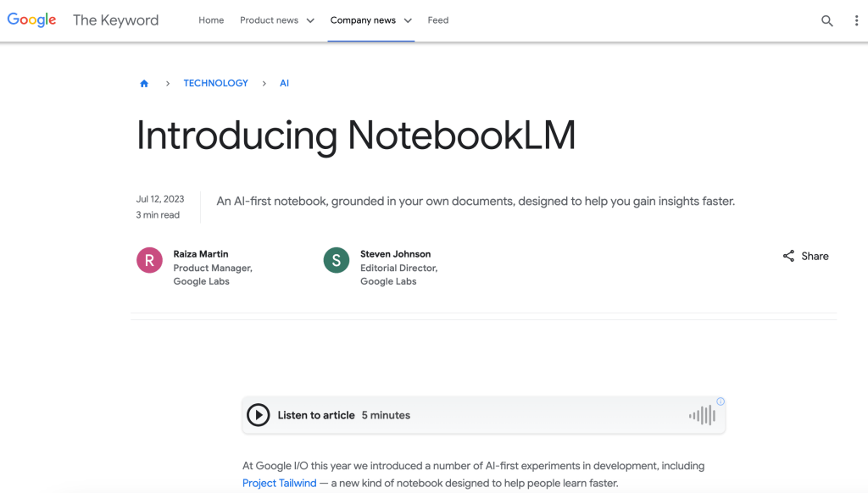The image size is (868, 493).
Task: Open the three-dot overflow menu
Action: [x=856, y=20]
